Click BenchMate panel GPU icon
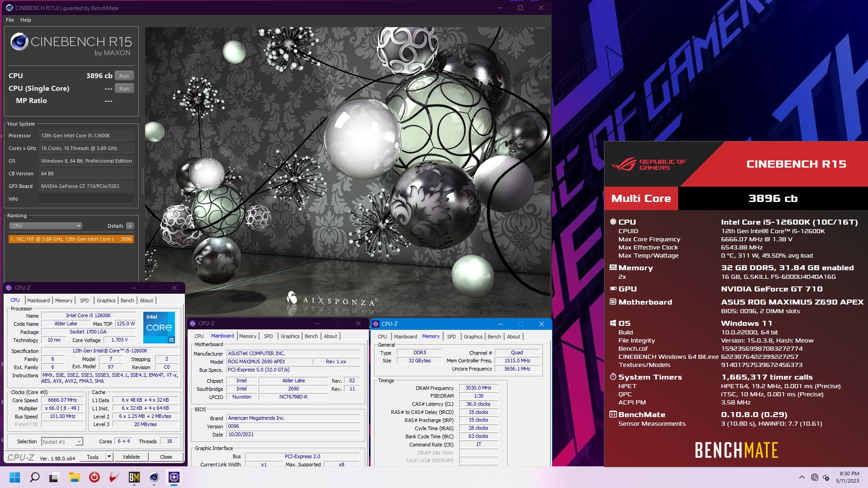868x488 pixels. 613,289
